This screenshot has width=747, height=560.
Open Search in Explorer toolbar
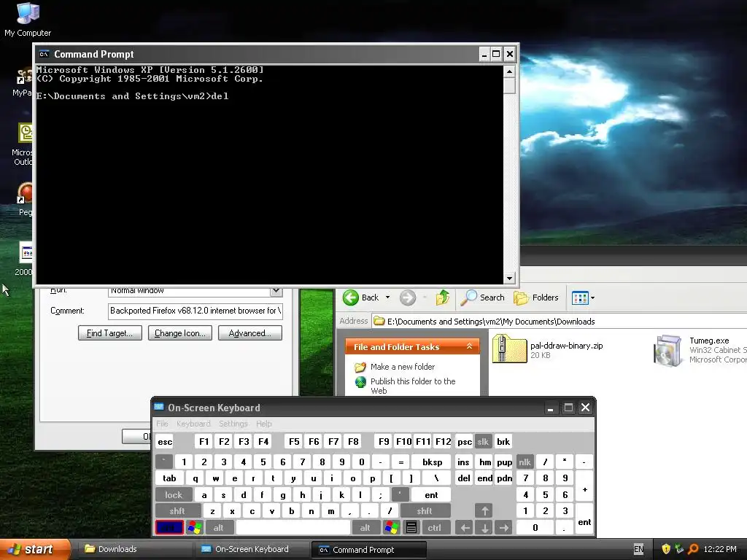click(x=483, y=297)
